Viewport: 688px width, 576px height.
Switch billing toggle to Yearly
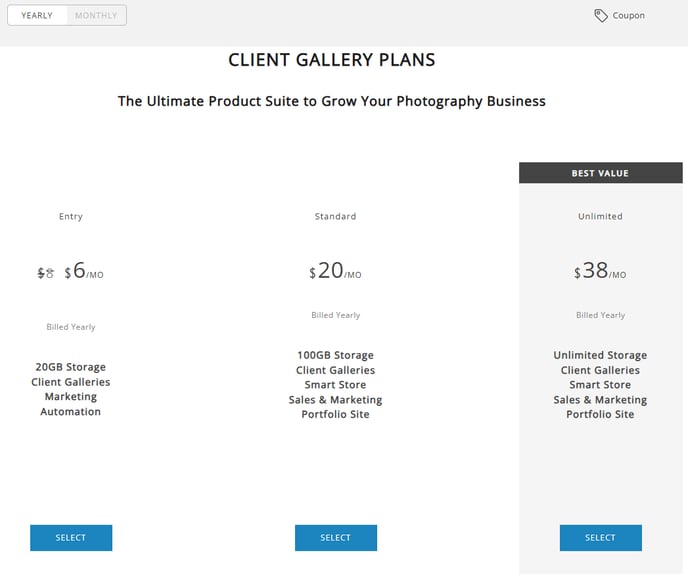37,15
